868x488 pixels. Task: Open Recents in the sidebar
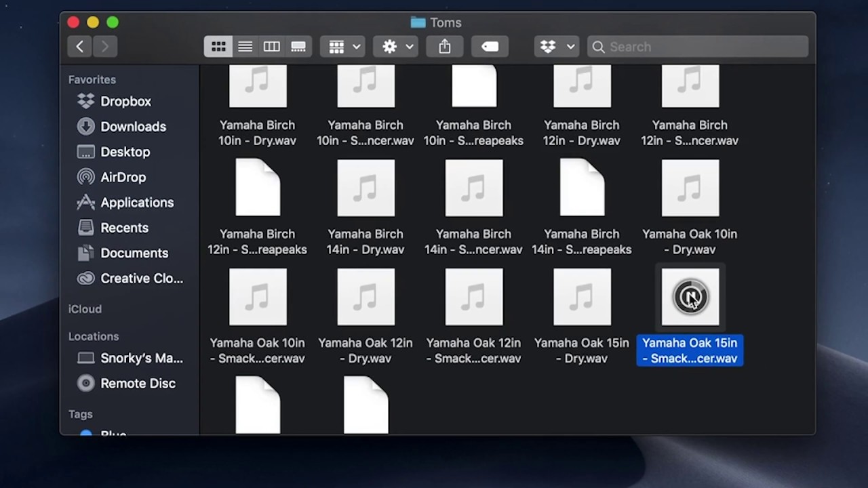coord(113,228)
